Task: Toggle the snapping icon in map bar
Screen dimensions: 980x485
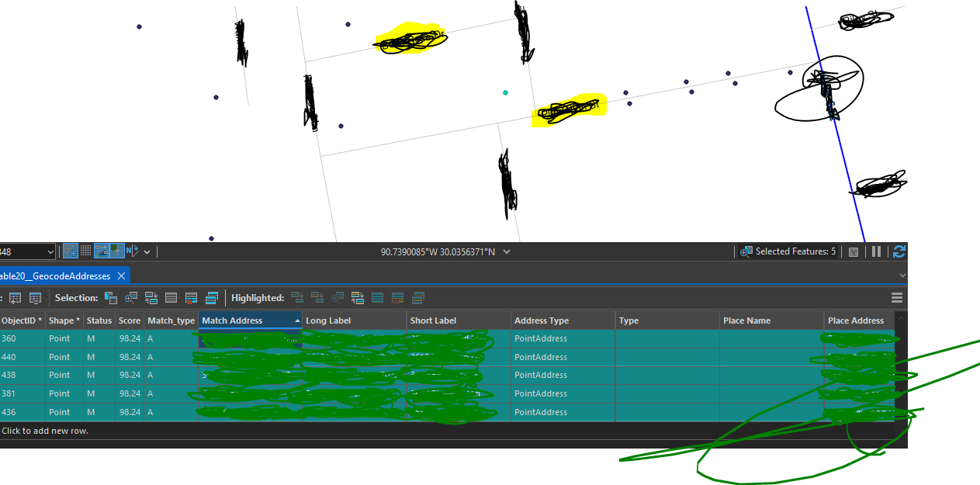Action: click(x=70, y=251)
